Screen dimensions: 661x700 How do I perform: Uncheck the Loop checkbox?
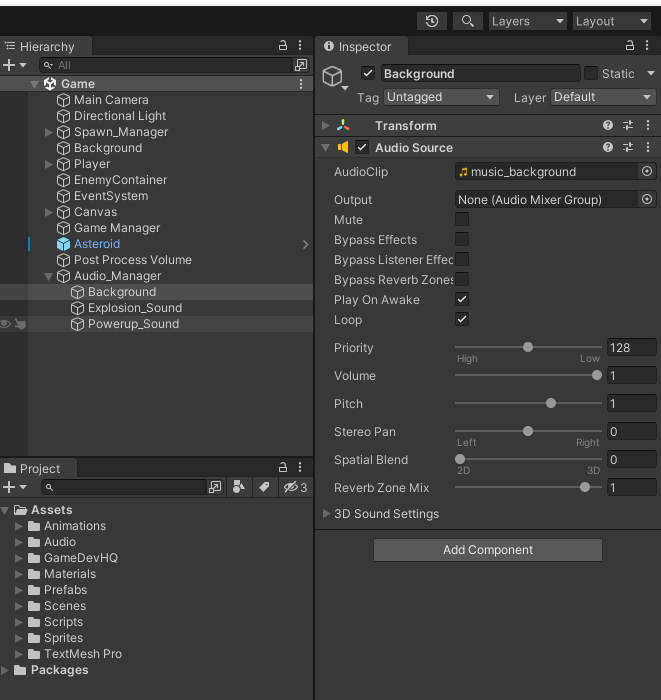[462, 319]
